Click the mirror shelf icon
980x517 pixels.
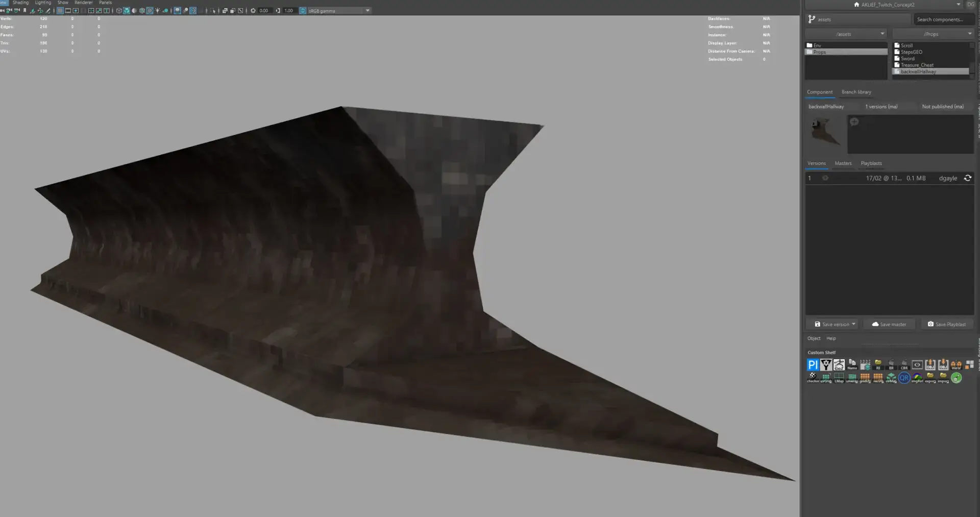[956, 365]
